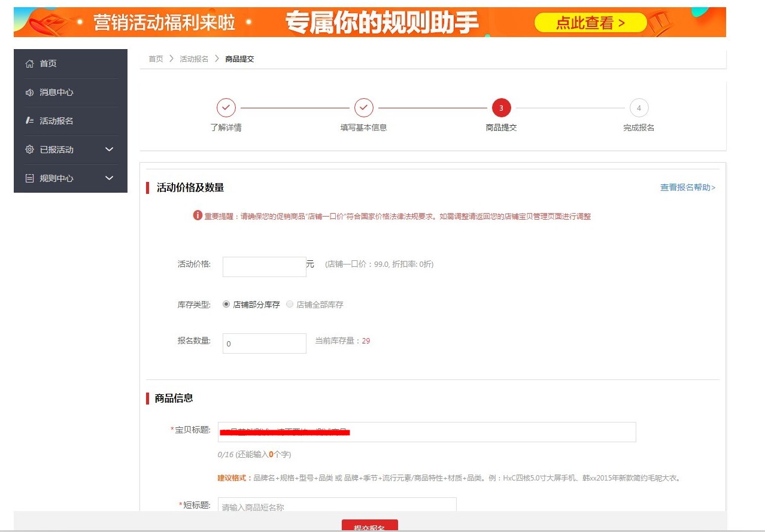765x532 pixels.
Task: Click the 查看报名帮助 link
Action: click(x=688, y=187)
